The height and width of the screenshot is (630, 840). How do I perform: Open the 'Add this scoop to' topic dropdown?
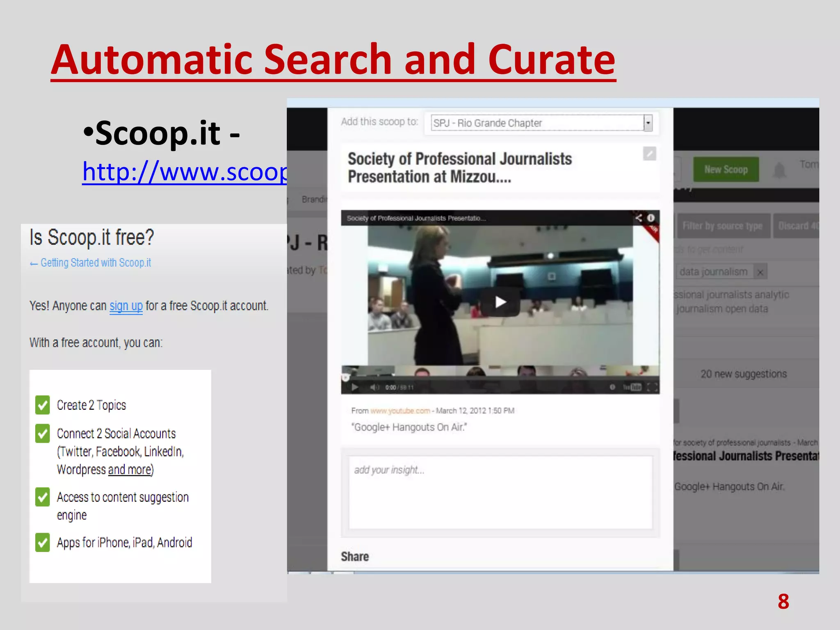point(541,123)
